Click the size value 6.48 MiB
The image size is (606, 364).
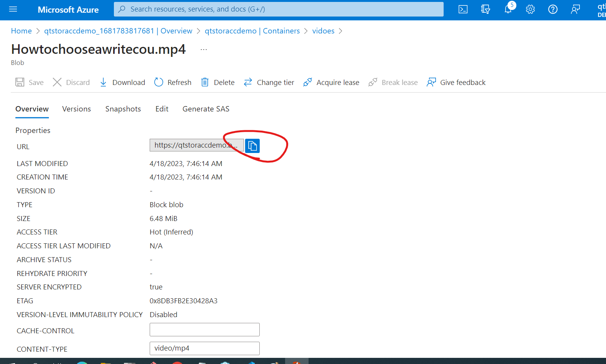(x=164, y=219)
